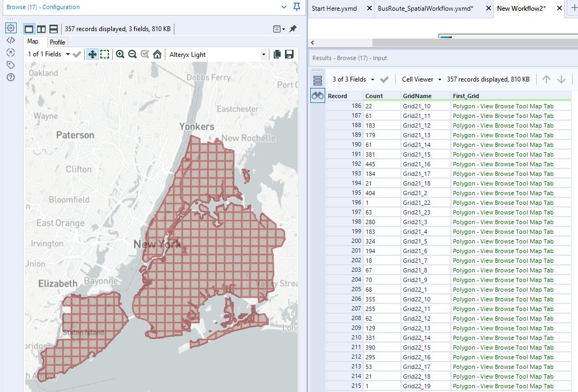The width and height of the screenshot is (578, 392).
Task: Pin the Browse results toolbar
Action: (293, 29)
